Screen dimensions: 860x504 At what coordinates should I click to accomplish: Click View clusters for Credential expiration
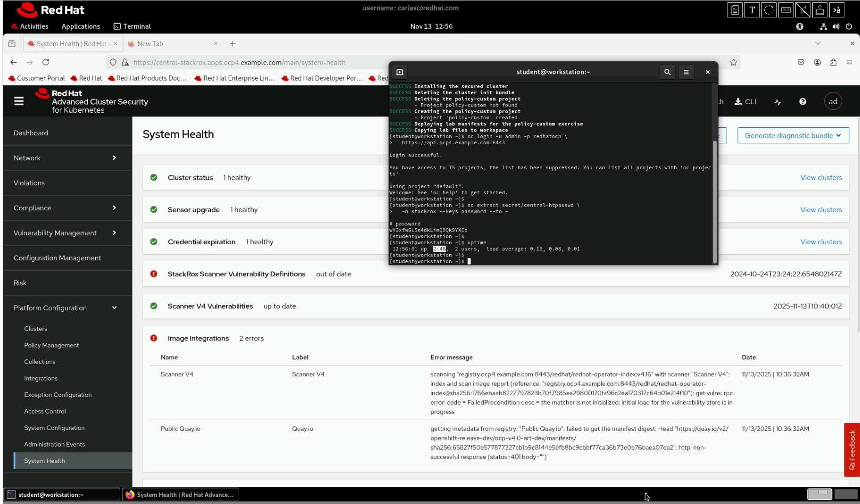821,242
